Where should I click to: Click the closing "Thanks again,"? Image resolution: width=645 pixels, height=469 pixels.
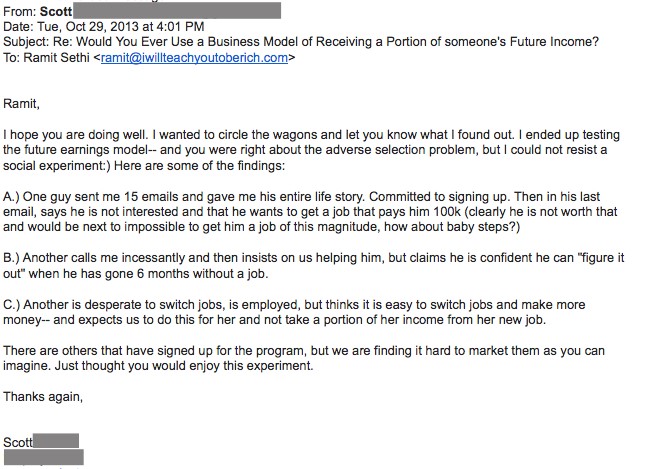coord(43,397)
